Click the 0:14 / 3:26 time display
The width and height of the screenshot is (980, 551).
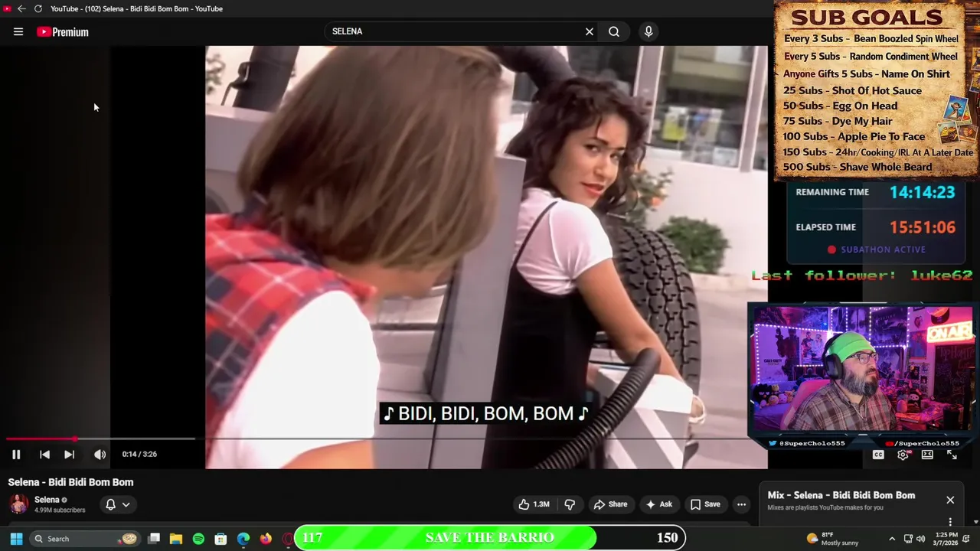point(139,455)
